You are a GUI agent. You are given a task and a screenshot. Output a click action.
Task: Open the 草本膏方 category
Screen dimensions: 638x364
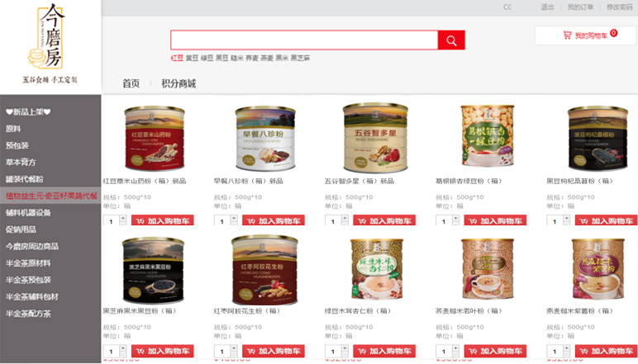pos(21,162)
